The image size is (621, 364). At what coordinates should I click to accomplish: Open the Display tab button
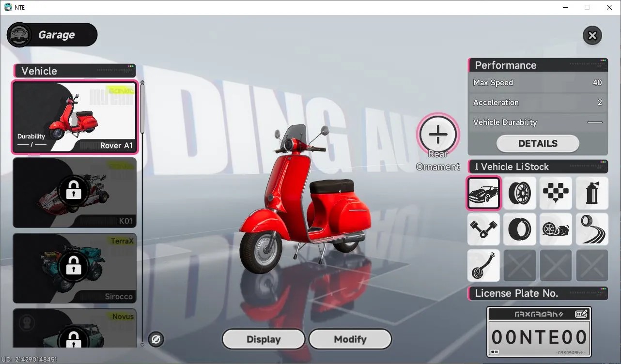coord(264,339)
